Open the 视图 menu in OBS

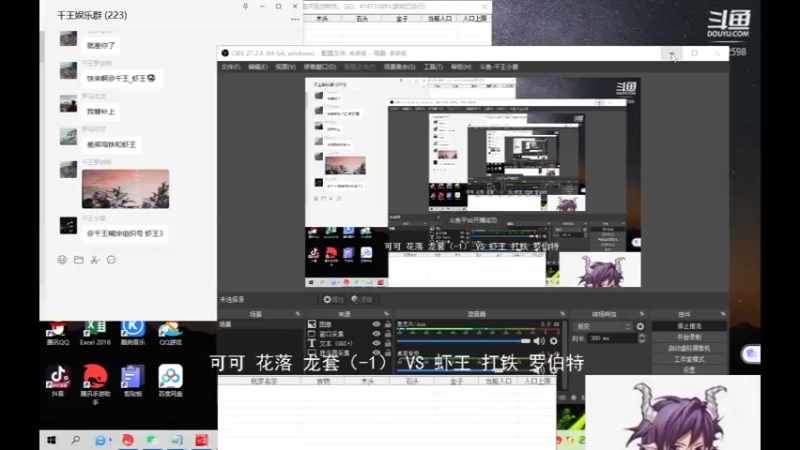pyautogui.click(x=285, y=67)
